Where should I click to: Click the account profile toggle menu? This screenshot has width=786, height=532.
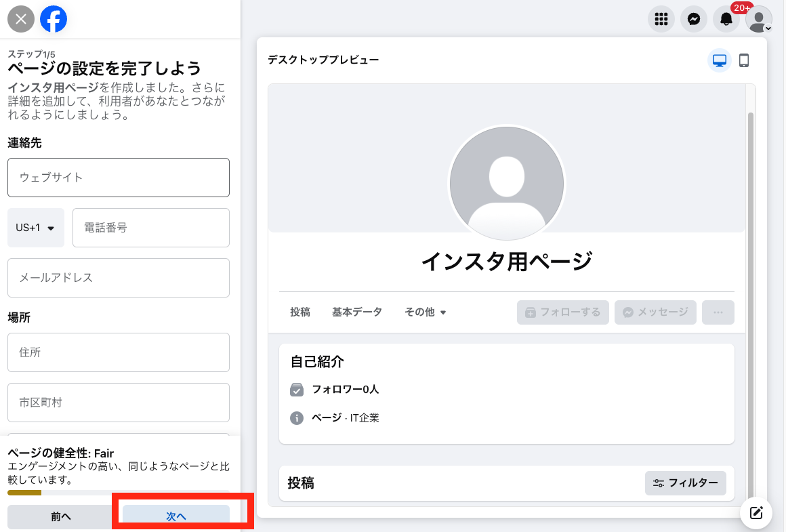[x=758, y=18]
